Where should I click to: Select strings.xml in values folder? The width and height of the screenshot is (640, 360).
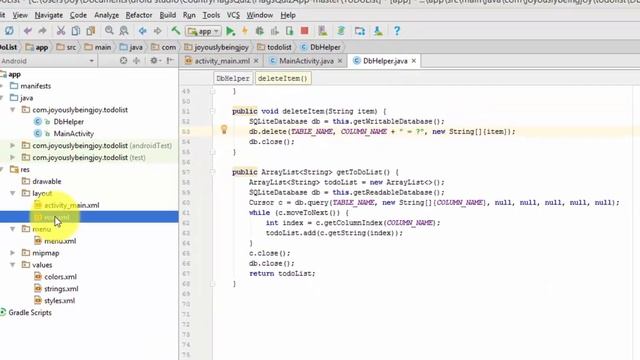(x=61, y=289)
